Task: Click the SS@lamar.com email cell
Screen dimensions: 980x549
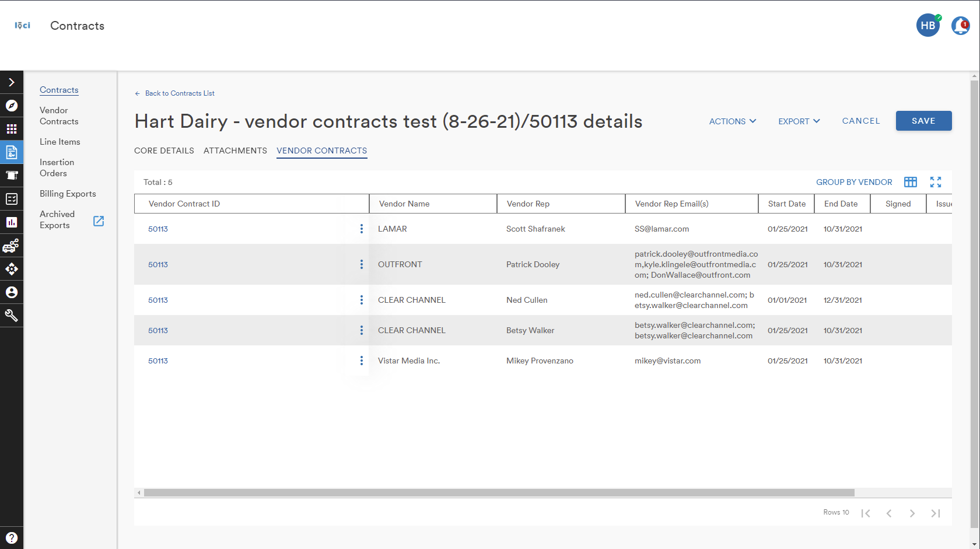Action: pyautogui.click(x=661, y=229)
